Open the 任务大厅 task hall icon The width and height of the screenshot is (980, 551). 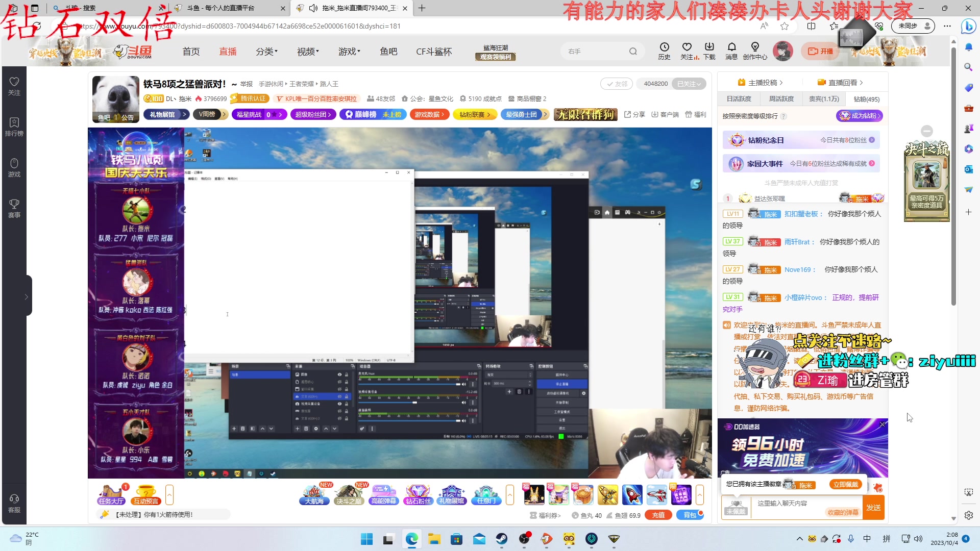point(112,494)
